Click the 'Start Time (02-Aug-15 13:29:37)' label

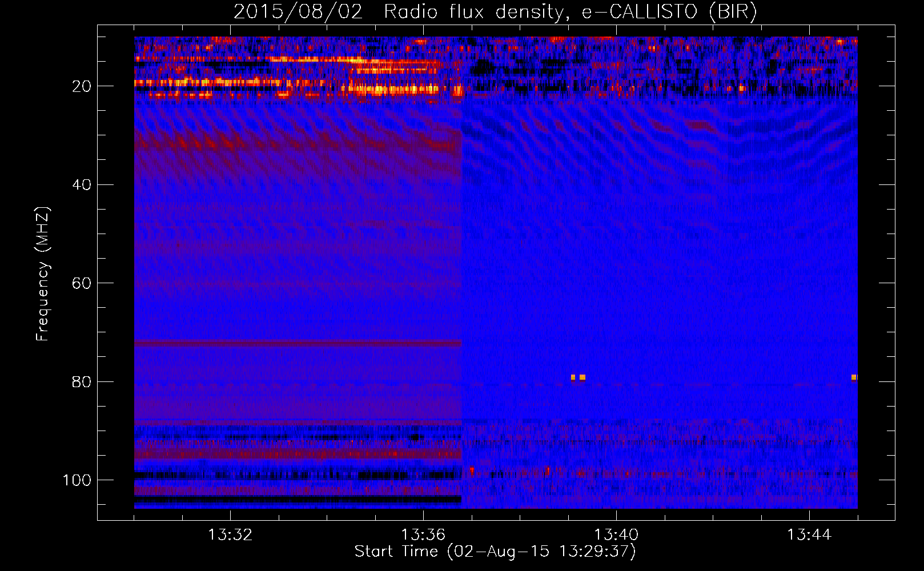point(495,552)
